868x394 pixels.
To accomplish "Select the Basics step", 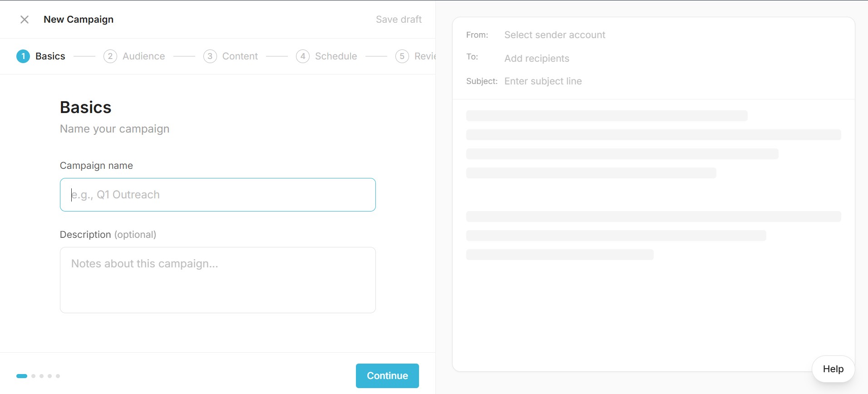I will (41, 56).
